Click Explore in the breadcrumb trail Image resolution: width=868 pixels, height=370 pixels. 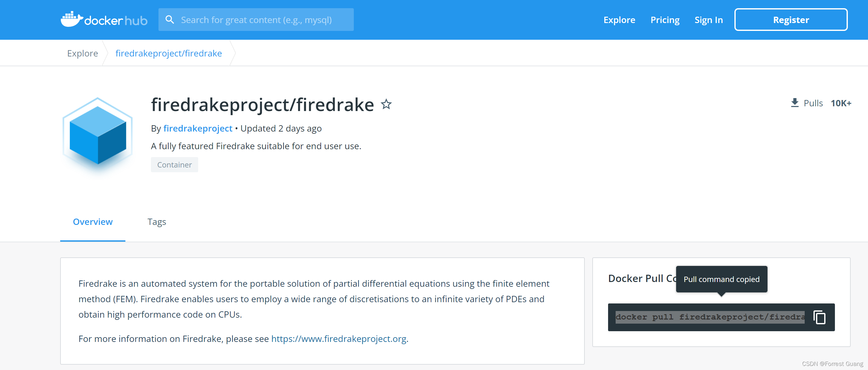[x=82, y=53]
